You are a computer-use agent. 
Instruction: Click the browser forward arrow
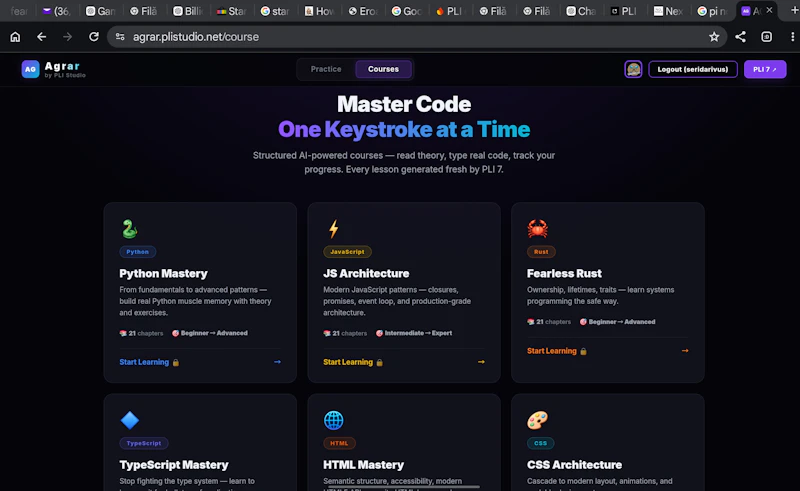(67, 37)
